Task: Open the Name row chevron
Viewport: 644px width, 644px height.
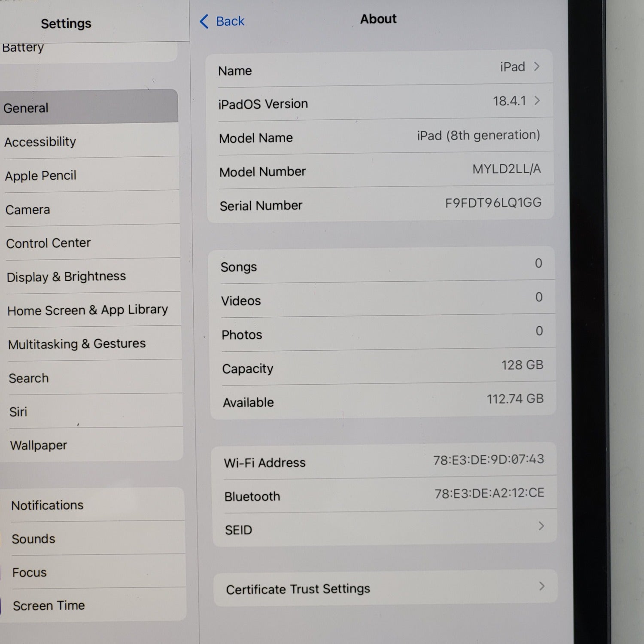Action: 537,67
